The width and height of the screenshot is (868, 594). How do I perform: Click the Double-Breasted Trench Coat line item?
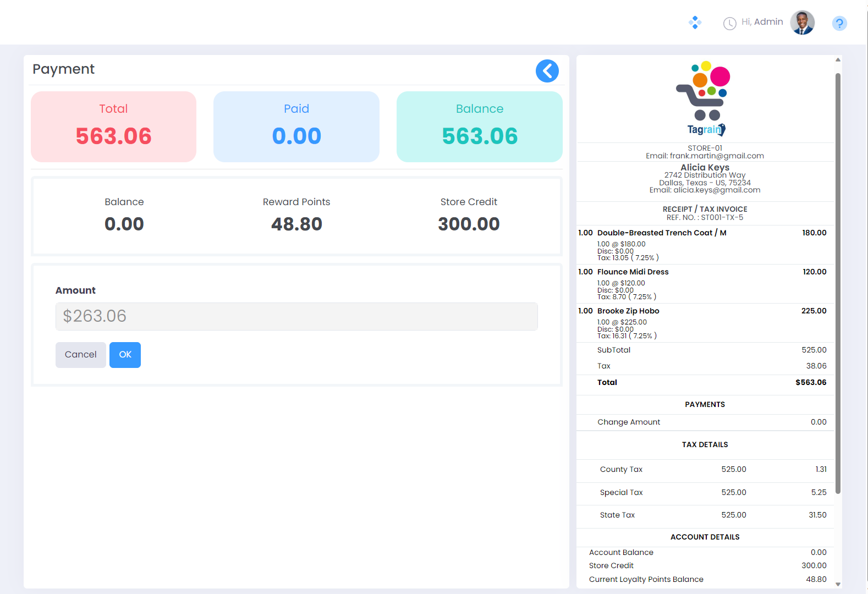pos(661,233)
